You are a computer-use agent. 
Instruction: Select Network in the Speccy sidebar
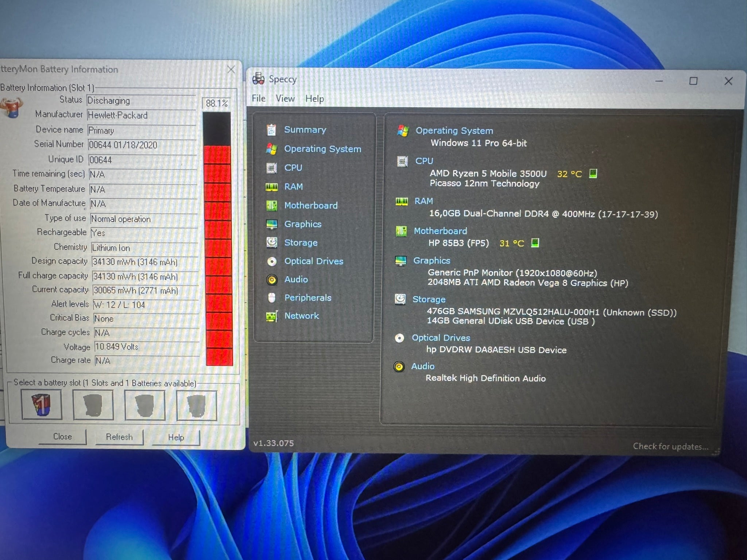(x=302, y=316)
